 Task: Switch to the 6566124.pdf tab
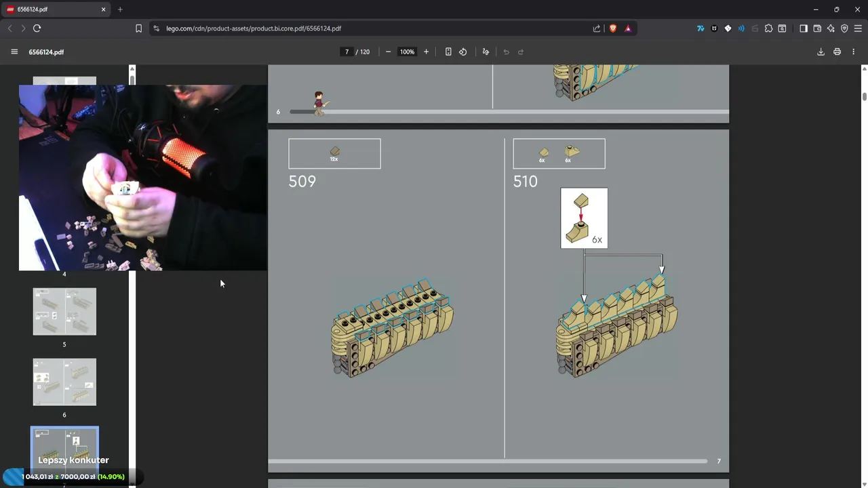coord(56,9)
